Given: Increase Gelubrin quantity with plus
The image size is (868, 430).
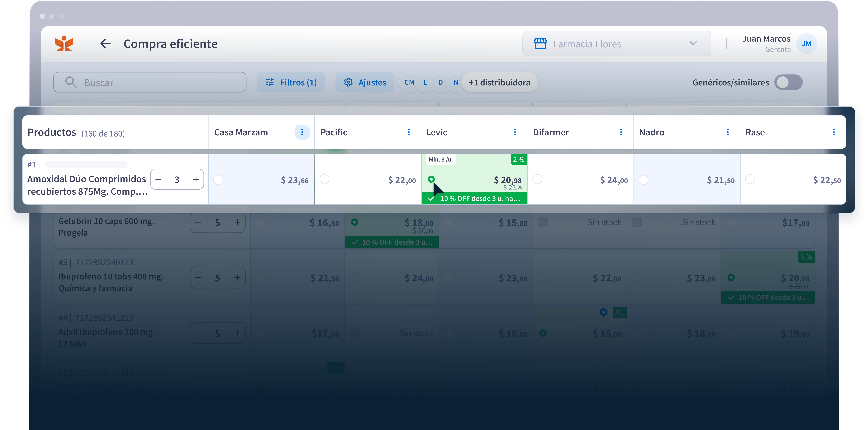Looking at the screenshot, I should (237, 222).
